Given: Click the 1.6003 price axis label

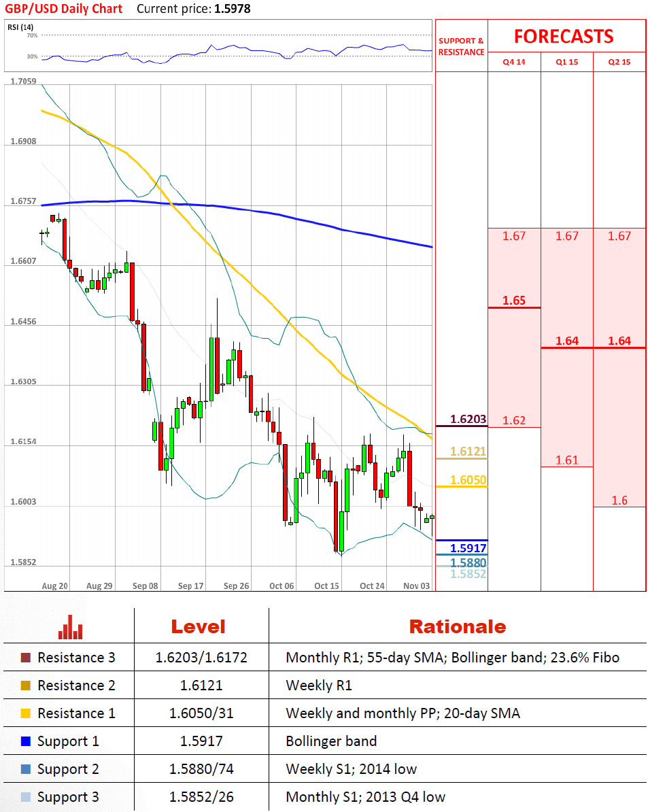Looking at the screenshot, I should (23, 502).
